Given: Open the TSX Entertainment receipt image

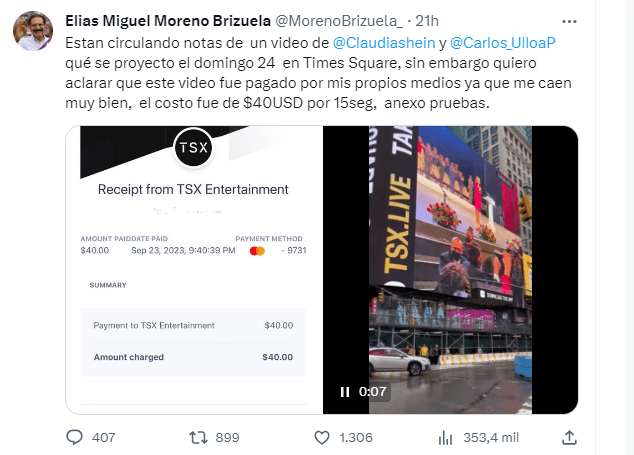Looking at the screenshot, I should point(194,270).
